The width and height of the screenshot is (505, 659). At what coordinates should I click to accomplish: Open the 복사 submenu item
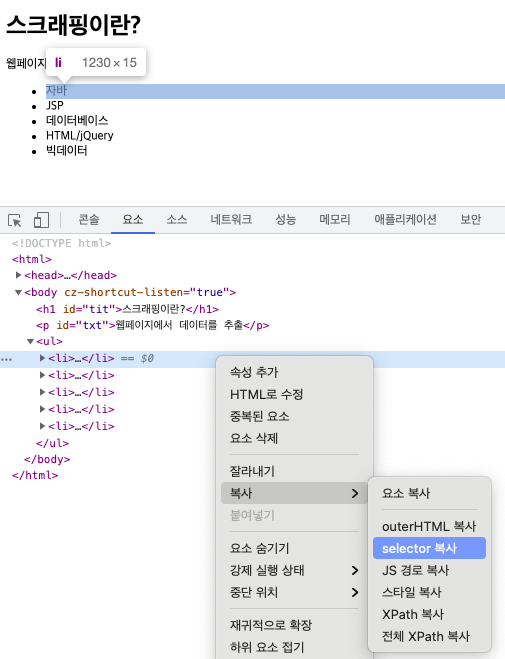(294, 493)
